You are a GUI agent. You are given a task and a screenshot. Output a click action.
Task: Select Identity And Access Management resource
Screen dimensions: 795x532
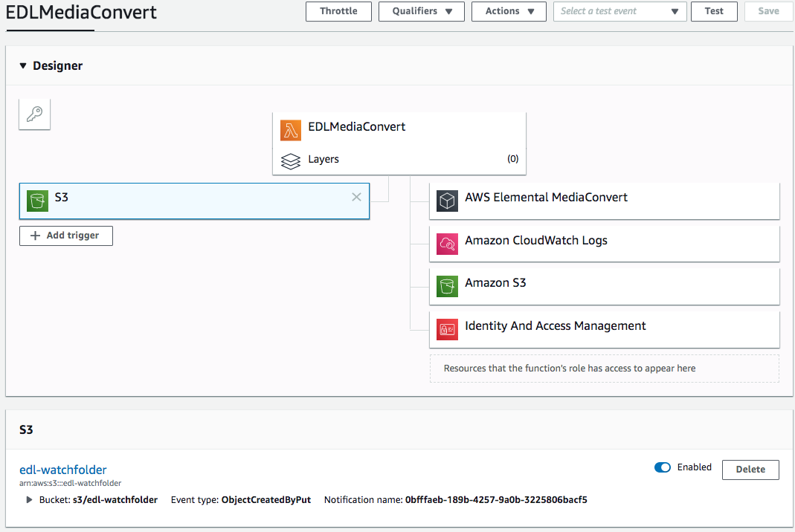[x=605, y=329]
